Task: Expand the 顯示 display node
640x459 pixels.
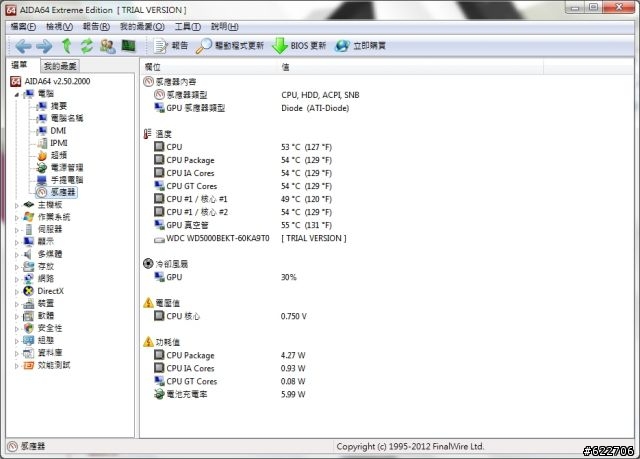Action: (x=17, y=242)
